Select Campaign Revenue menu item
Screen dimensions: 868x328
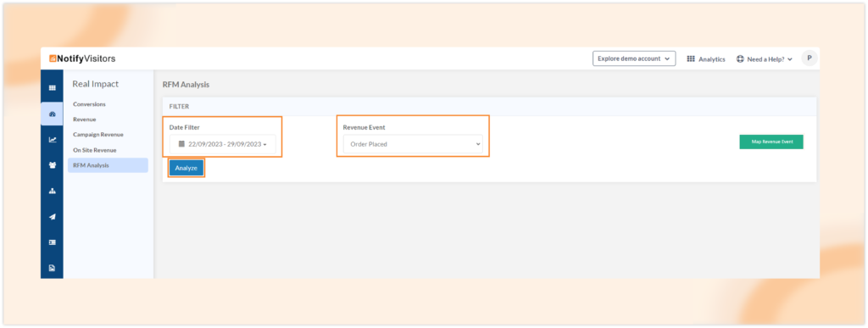(98, 135)
